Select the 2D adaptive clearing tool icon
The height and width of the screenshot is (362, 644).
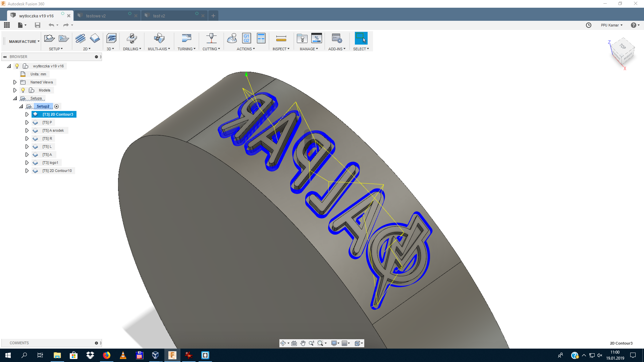80,39
